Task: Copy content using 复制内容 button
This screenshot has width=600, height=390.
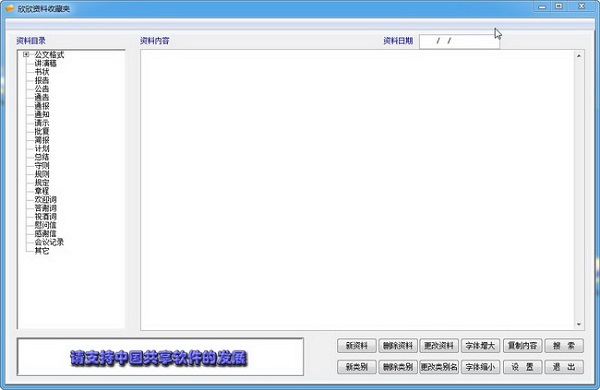Action: point(522,346)
